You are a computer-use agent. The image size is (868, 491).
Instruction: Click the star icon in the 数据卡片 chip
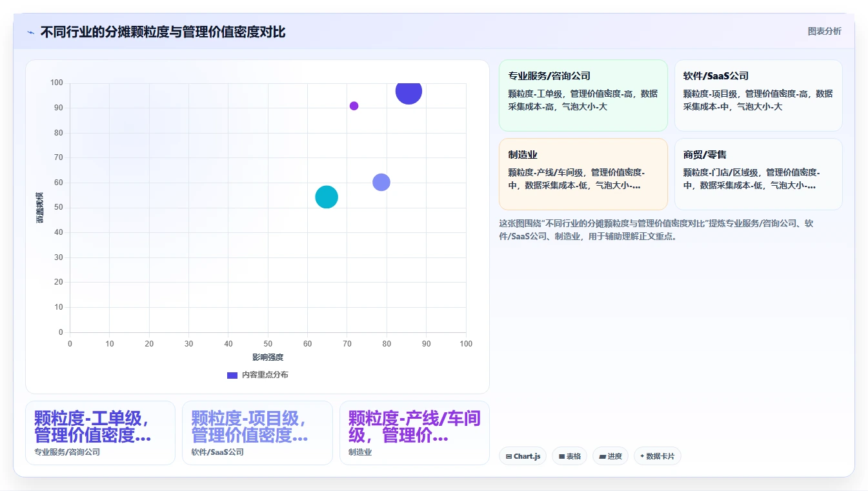point(642,456)
